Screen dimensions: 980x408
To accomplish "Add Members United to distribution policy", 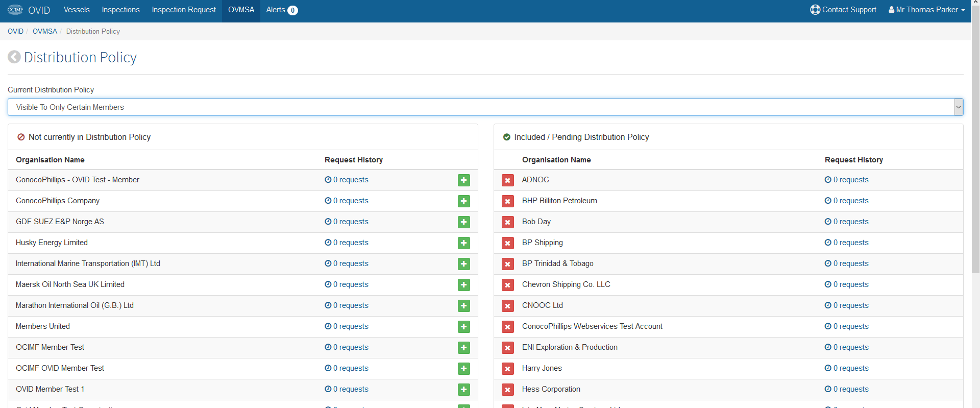I will coord(463,327).
